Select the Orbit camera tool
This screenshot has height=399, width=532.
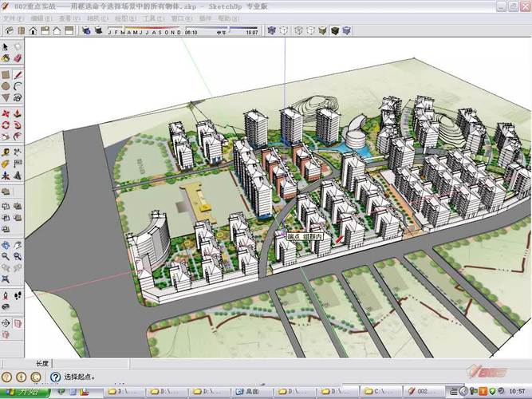click(x=6, y=245)
